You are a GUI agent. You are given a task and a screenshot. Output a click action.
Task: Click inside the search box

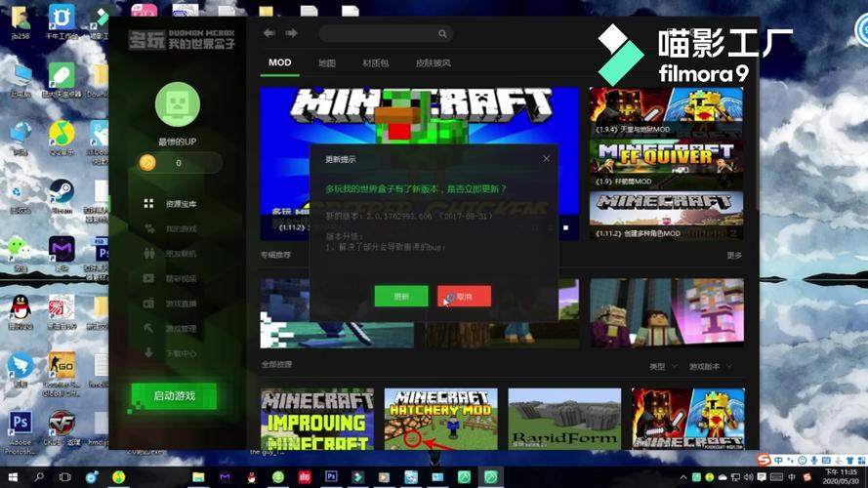(386, 34)
